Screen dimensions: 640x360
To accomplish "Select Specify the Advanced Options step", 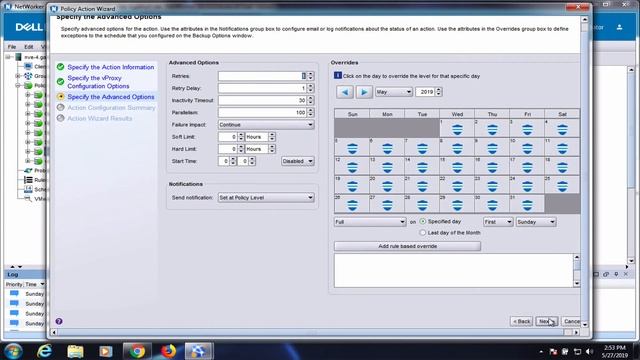I will [111, 97].
